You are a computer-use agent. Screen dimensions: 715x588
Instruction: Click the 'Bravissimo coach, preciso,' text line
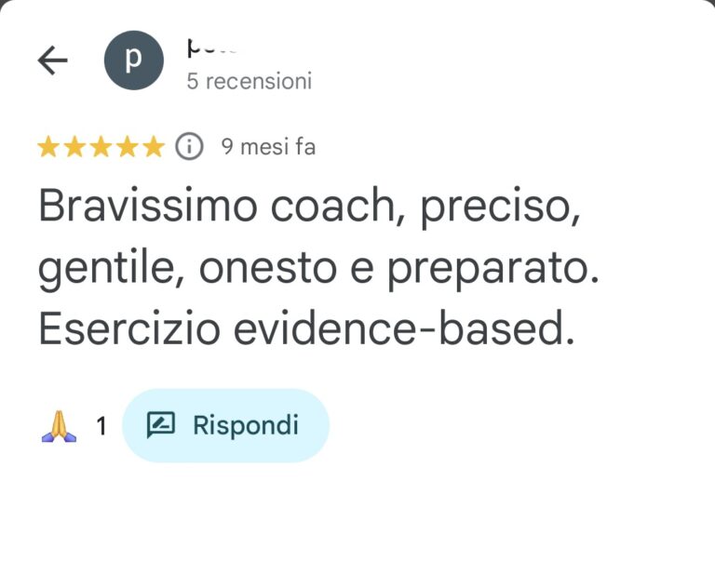pyautogui.click(x=310, y=207)
